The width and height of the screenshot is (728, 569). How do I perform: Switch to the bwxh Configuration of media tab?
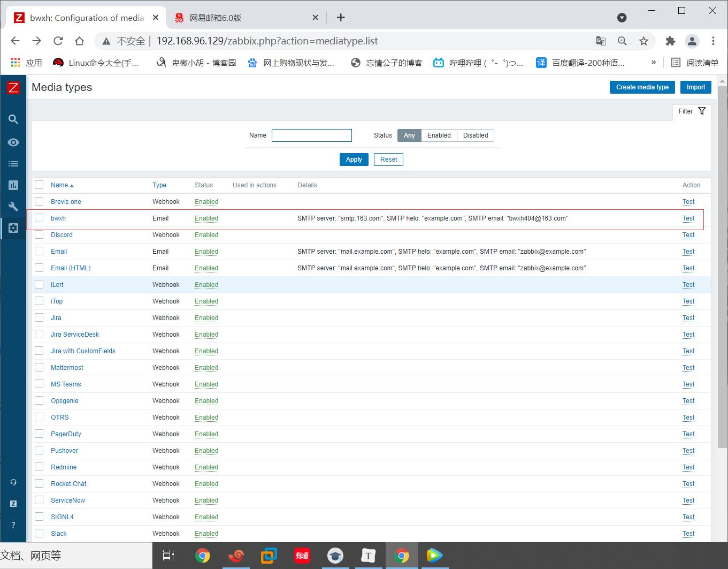tap(87, 18)
